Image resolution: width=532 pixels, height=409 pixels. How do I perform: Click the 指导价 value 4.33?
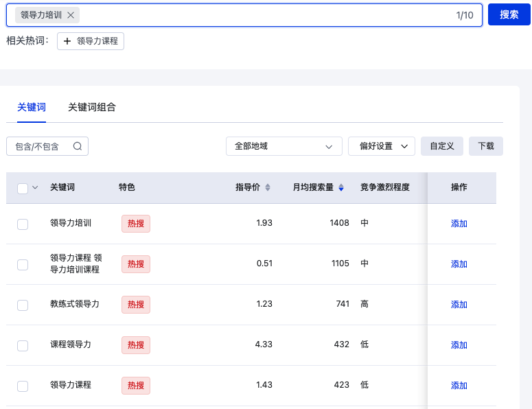click(x=264, y=344)
